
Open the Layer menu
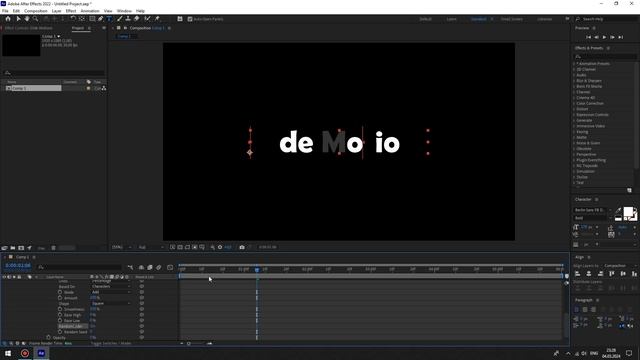click(x=57, y=11)
